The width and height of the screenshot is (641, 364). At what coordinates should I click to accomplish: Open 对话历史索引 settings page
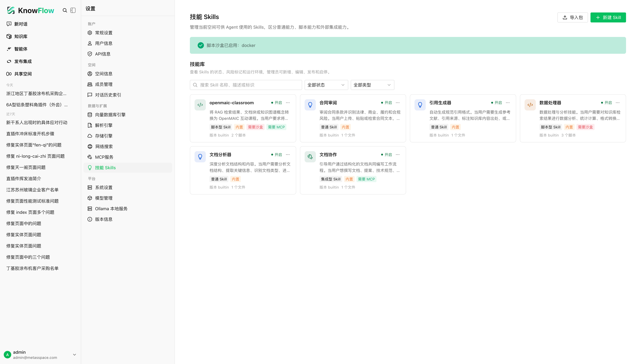coord(128,95)
